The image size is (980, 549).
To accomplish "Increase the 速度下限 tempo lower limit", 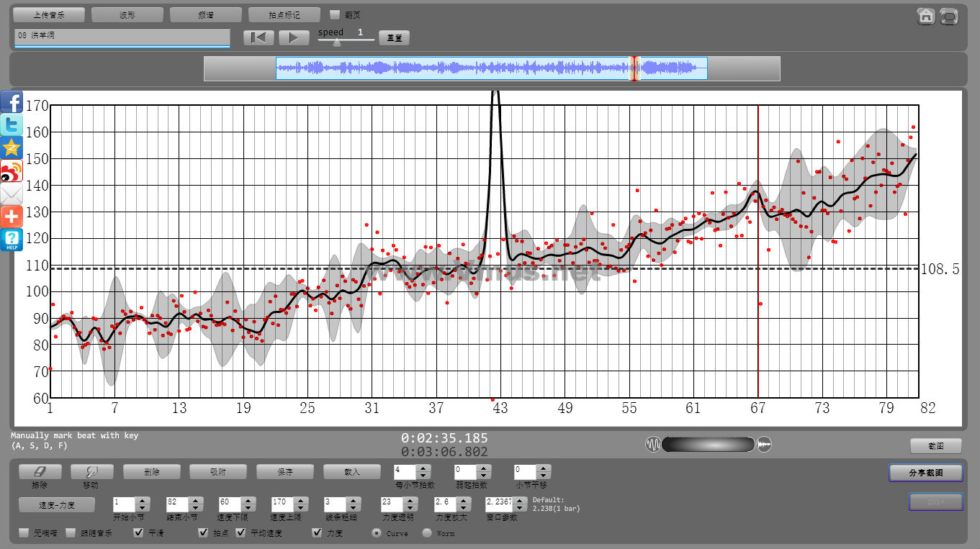I will click(x=248, y=501).
